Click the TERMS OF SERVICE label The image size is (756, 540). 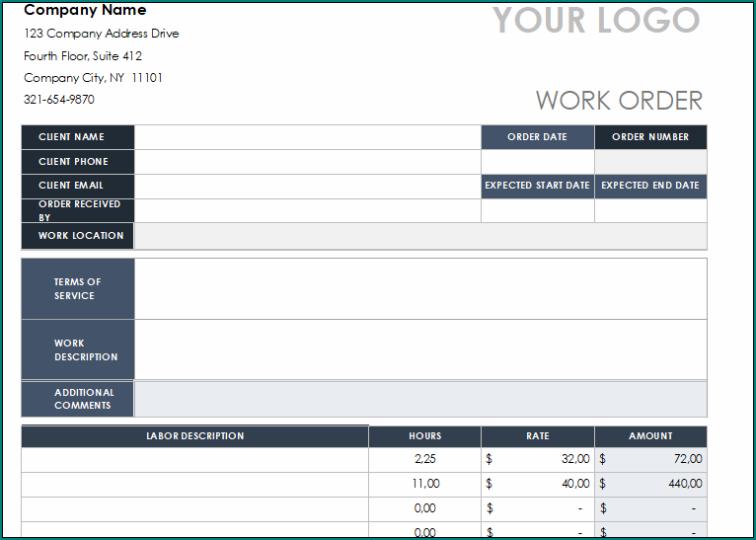point(78,289)
